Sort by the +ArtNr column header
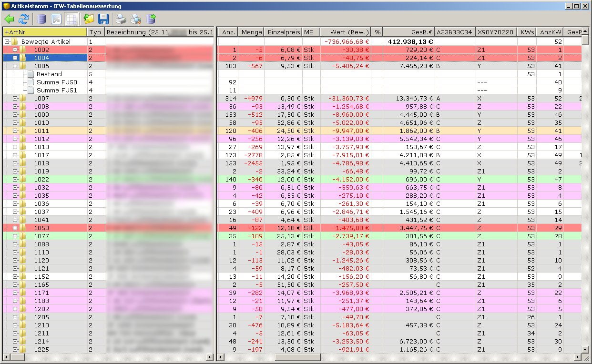 point(45,32)
